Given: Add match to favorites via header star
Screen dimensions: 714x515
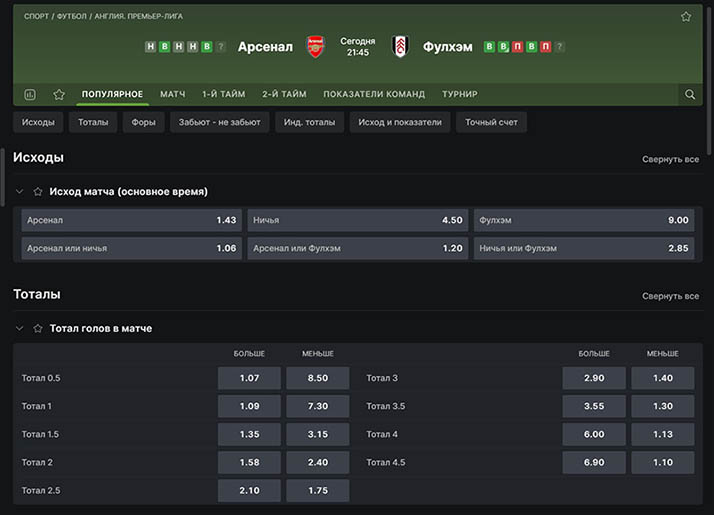Looking at the screenshot, I should [686, 17].
